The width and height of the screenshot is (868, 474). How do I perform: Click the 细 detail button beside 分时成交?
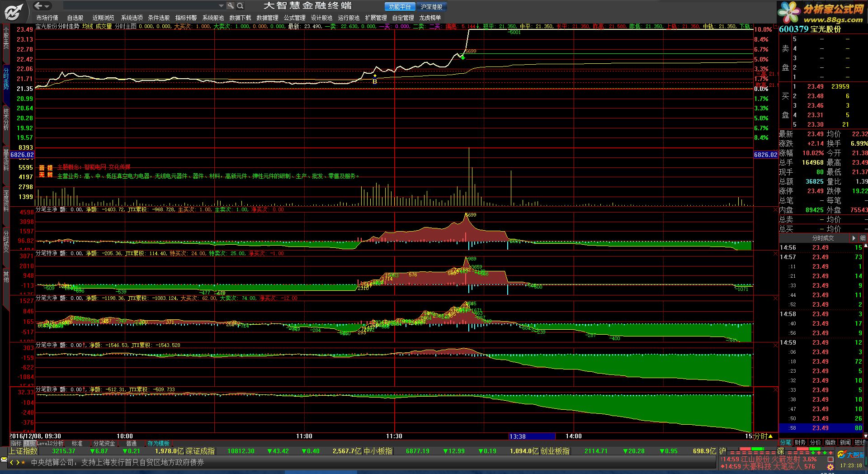[x=863, y=238]
